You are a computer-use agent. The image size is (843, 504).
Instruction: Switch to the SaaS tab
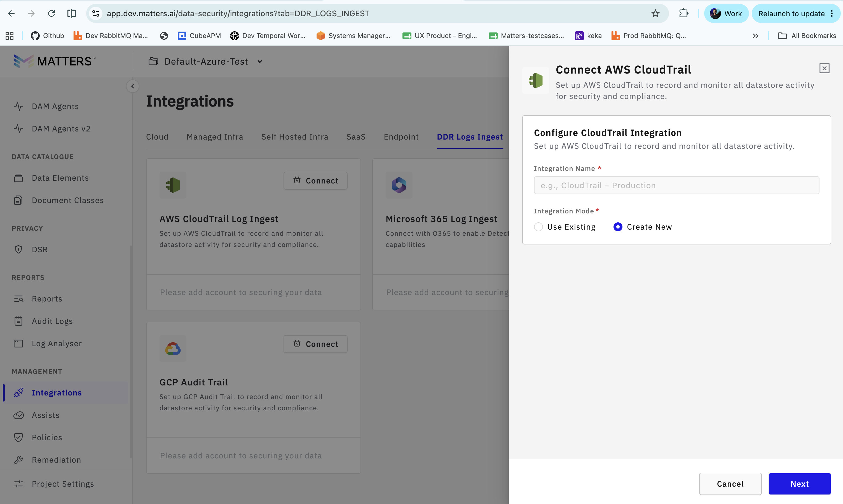[x=356, y=137]
